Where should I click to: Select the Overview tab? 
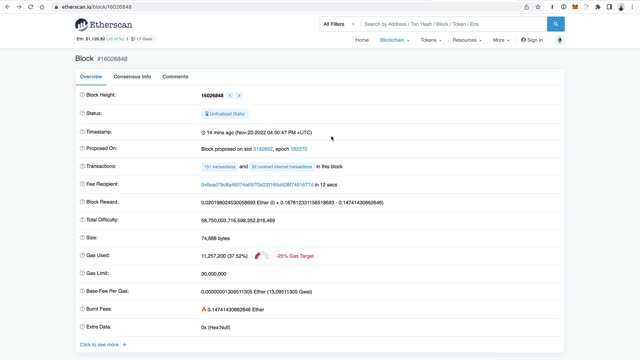(x=91, y=77)
